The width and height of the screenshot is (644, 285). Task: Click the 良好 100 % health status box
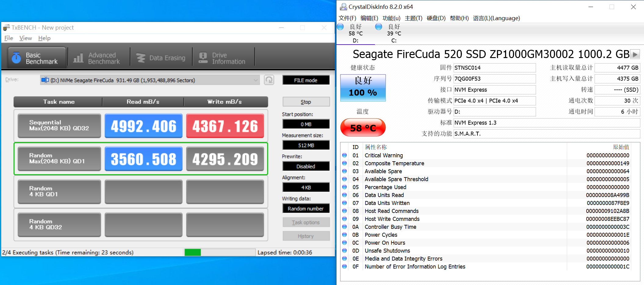pyautogui.click(x=363, y=88)
